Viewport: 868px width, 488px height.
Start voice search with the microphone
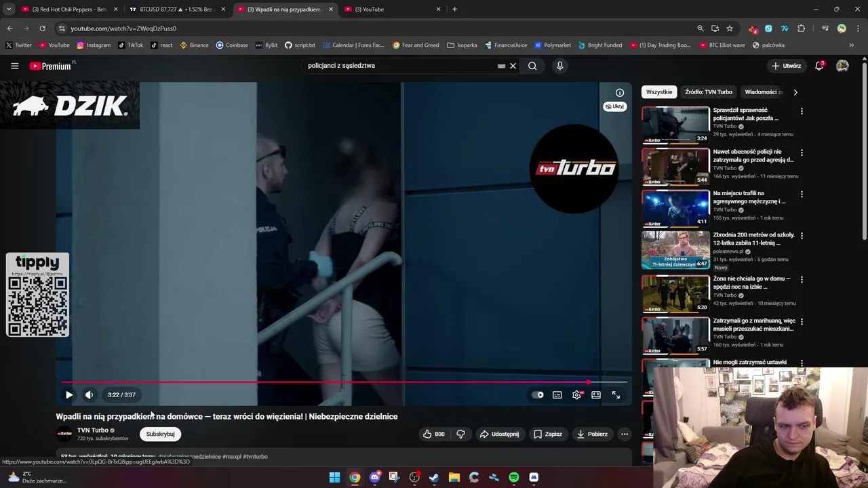click(x=559, y=66)
